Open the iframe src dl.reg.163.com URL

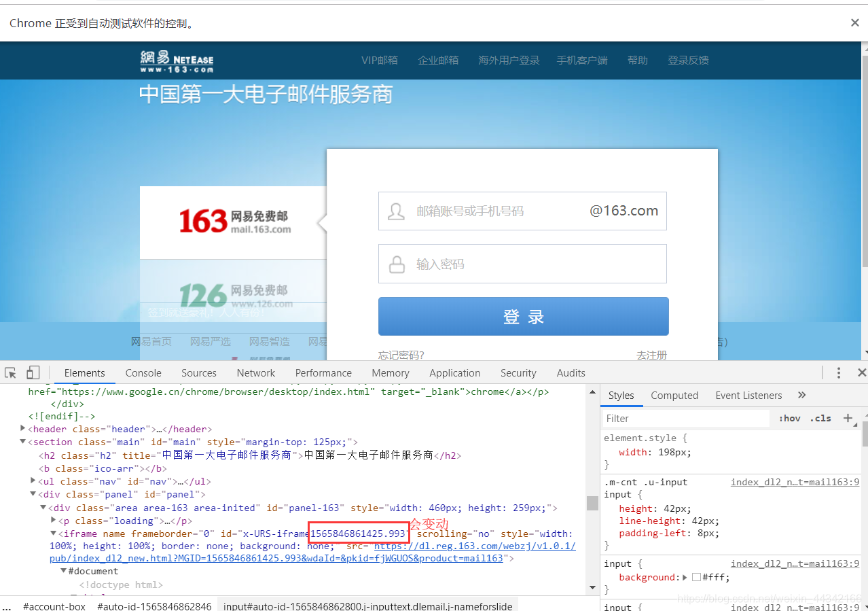(x=312, y=552)
